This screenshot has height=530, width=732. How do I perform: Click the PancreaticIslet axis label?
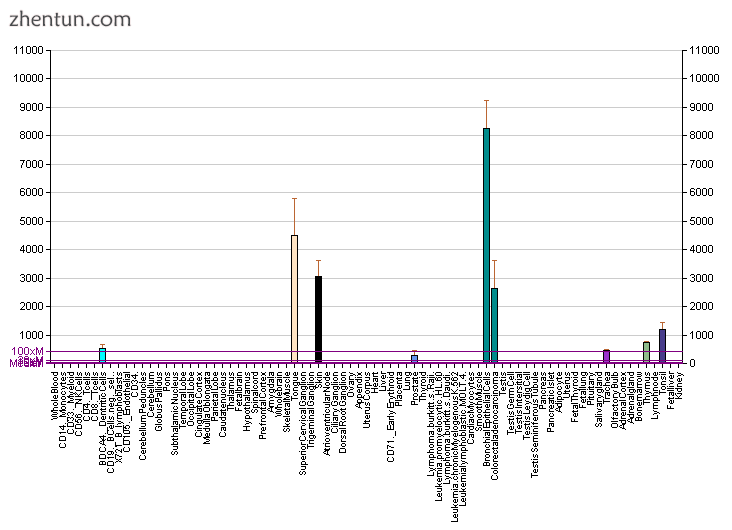(x=550, y=402)
